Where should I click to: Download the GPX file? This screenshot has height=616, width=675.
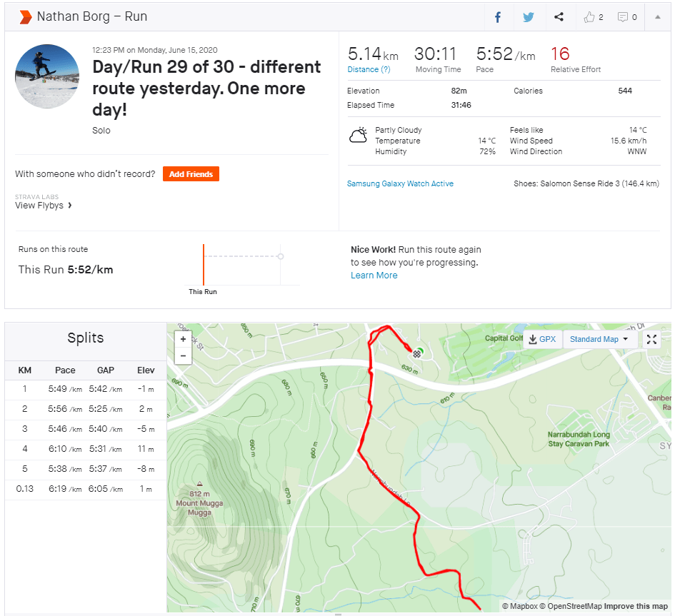tap(542, 339)
